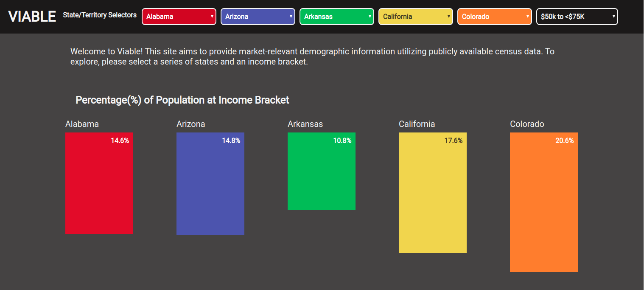The height and width of the screenshot is (290, 644).
Task: Click the blue Arizona bar in the chart
Action: pos(210,184)
